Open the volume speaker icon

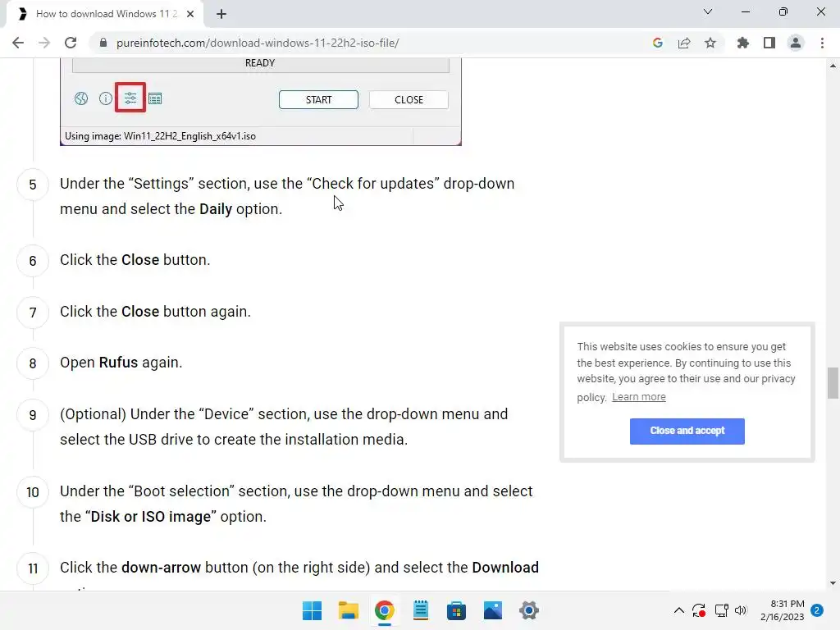[x=741, y=610]
